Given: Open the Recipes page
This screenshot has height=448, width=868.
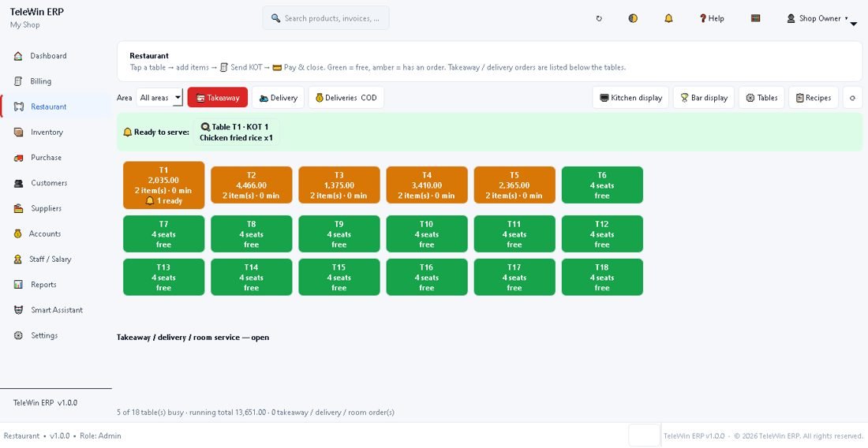Looking at the screenshot, I should click(814, 97).
